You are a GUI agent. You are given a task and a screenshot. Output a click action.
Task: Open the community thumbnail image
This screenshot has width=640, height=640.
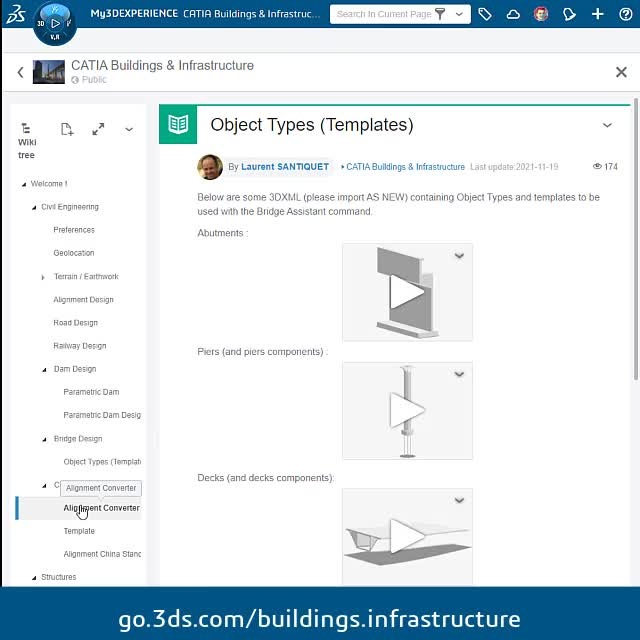[x=49, y=72]
